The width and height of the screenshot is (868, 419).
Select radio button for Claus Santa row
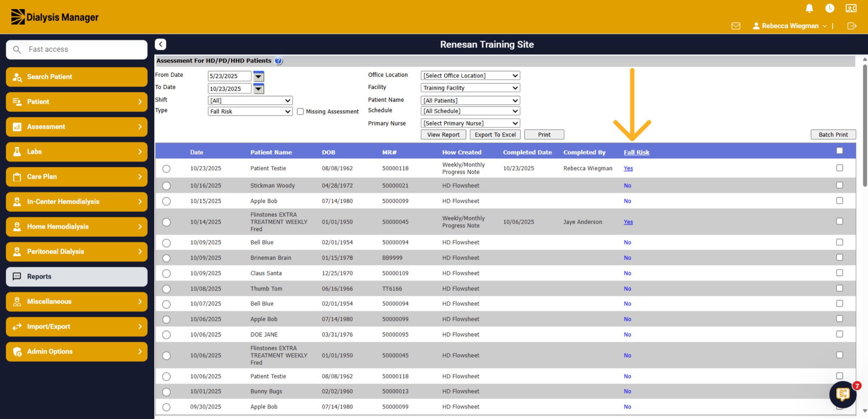166,274
